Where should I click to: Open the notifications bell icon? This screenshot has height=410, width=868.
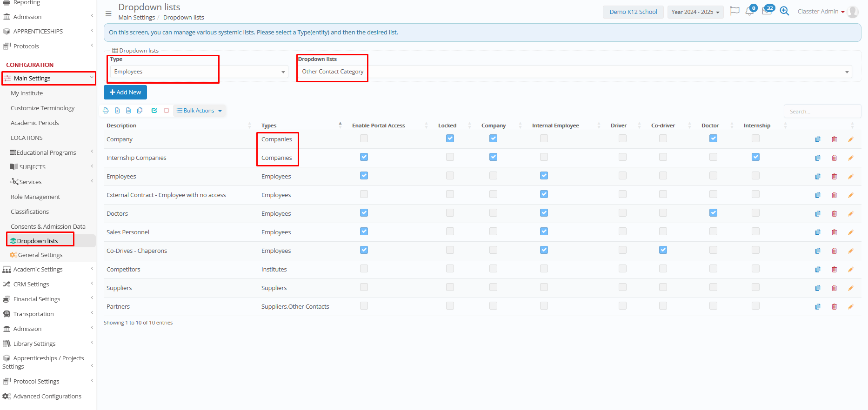[x=749, y=12]
